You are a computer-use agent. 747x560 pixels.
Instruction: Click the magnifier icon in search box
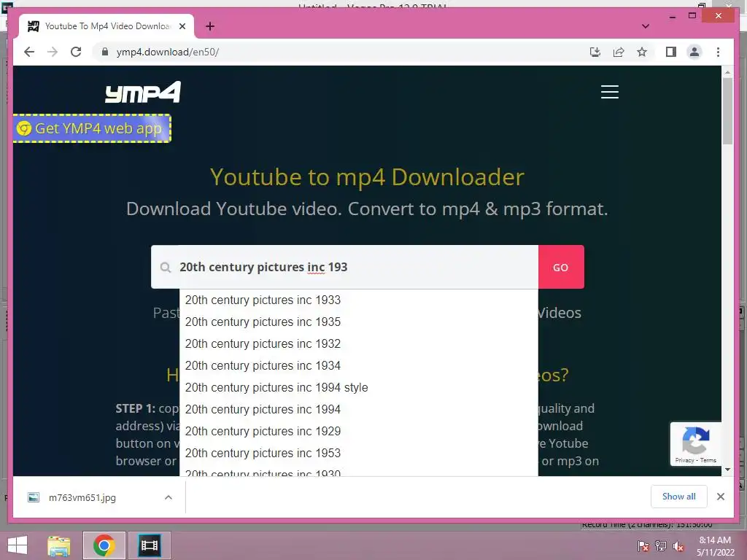pos(166,267)
